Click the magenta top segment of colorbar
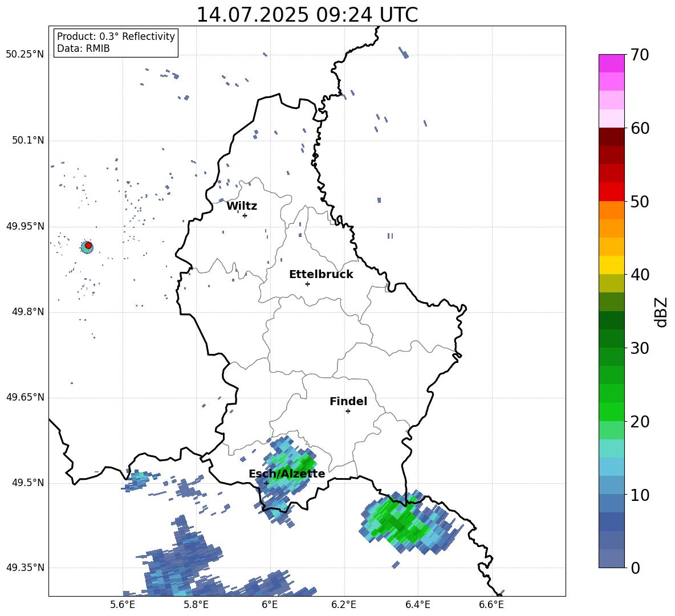The width and height of the screenshot is (675, 616). [x=612, y=63]
